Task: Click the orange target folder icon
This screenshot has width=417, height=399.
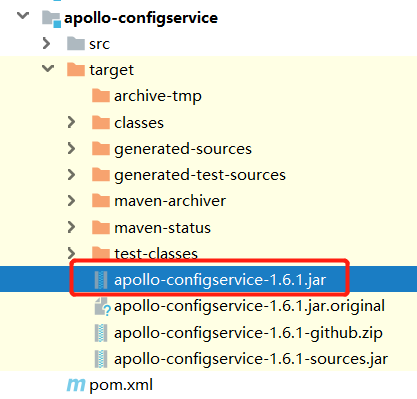Action: (76, 70)
